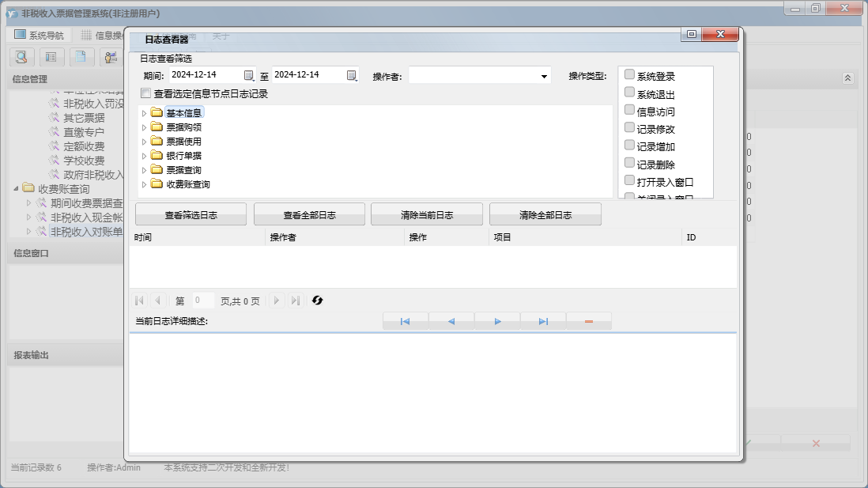Jump to last log detail record
The image size is (868, 488).
click(x=543, y=321)
